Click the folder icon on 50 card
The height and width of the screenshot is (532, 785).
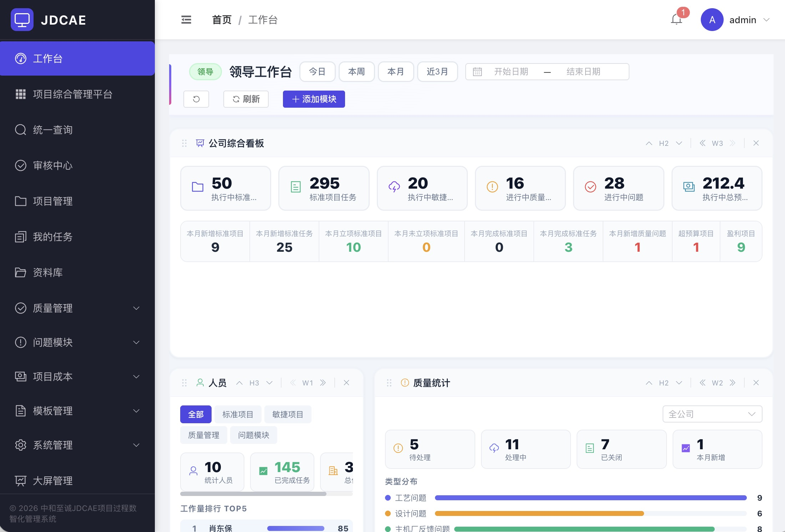[x=198, y=186]
